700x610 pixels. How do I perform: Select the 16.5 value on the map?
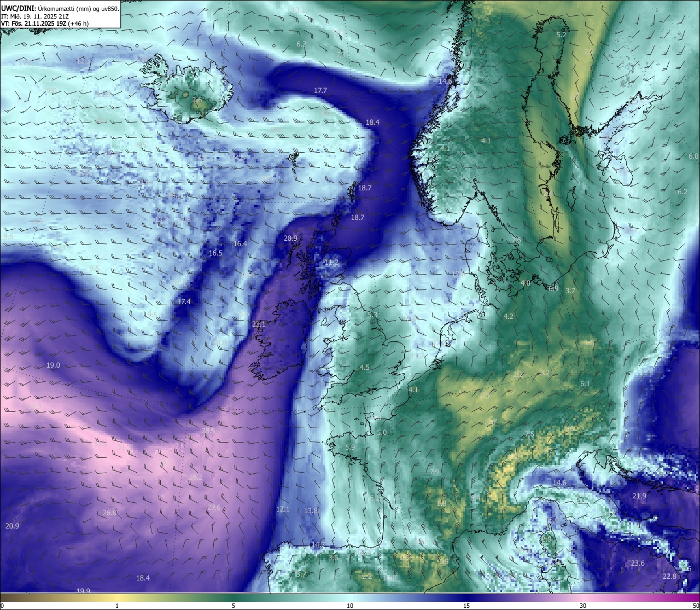(216, 253)
